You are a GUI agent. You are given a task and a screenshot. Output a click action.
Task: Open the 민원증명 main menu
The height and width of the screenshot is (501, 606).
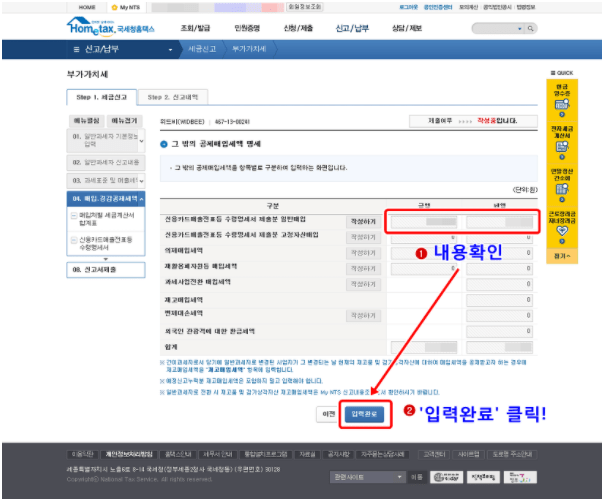(247, 29)
